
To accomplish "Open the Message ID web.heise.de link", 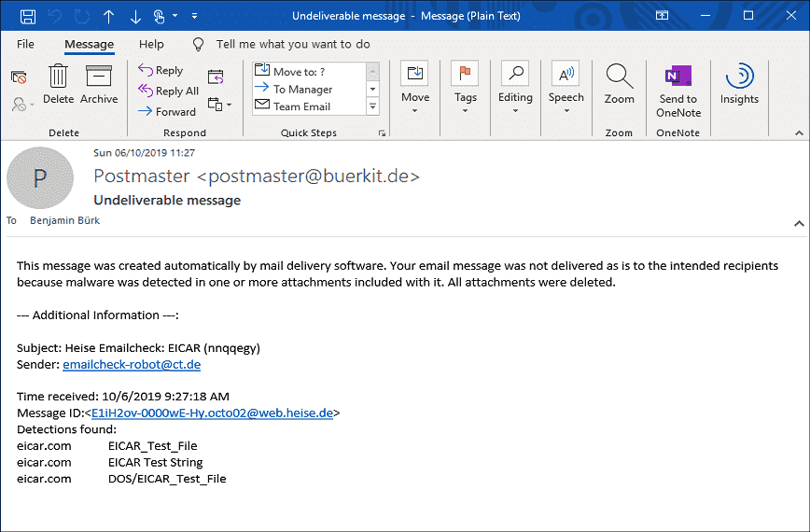I will click(x=212, y=413).
